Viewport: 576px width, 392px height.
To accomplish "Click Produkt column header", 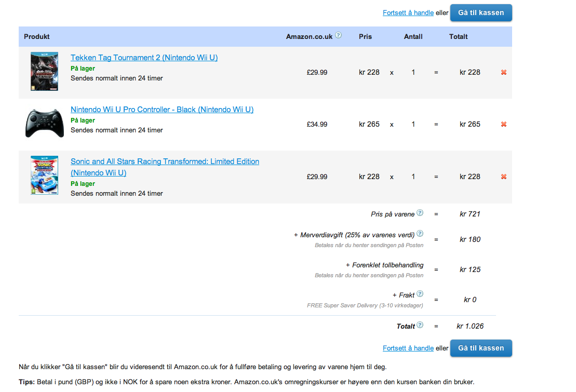I will [x=37, y=37].
